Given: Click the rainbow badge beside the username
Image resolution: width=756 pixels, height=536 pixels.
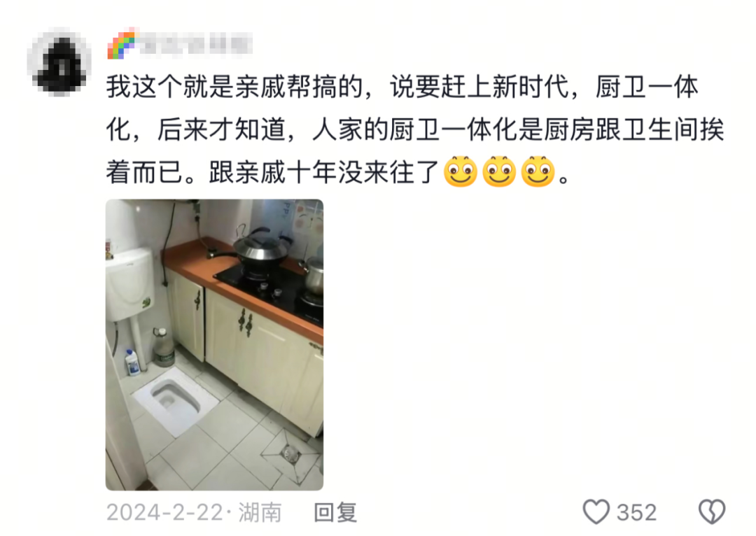Looking at the screenshot, I should tap(122, 44).
